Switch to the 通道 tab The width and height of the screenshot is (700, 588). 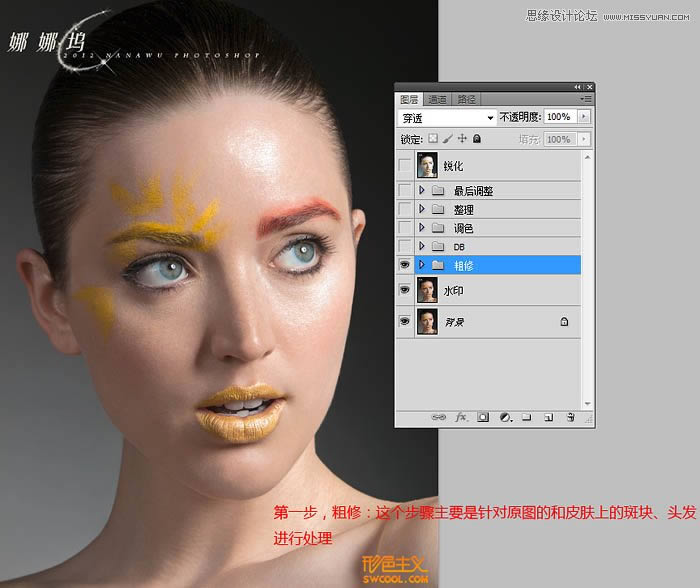pos(438,100)
